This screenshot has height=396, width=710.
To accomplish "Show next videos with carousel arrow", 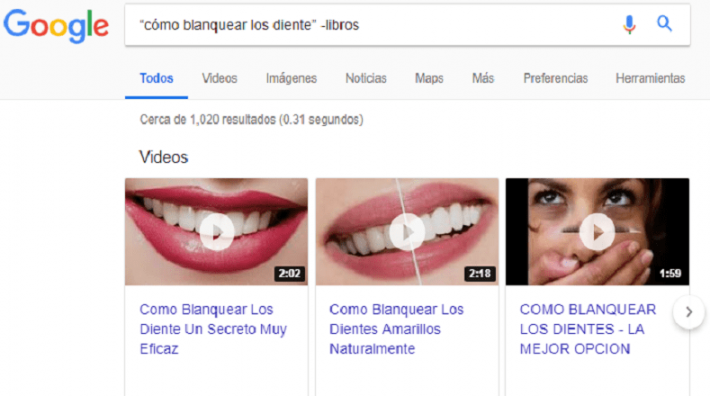I will pyautogui.click(x=689, y=312).
